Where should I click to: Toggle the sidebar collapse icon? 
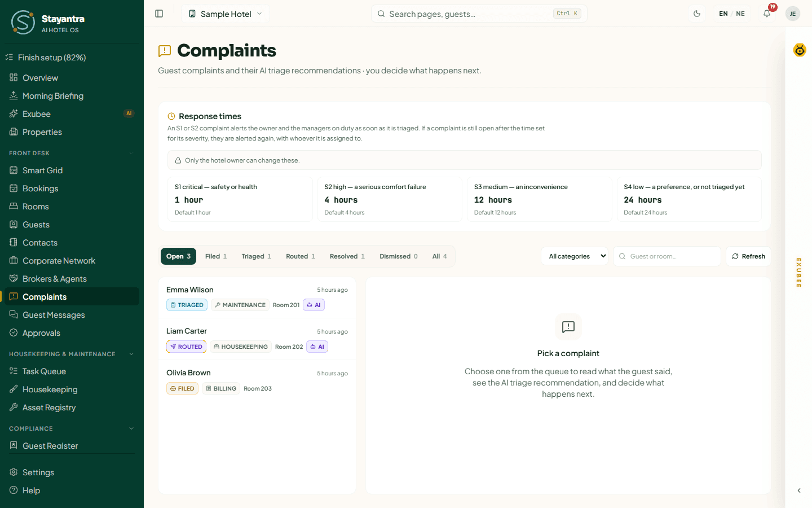click(159, 14)
